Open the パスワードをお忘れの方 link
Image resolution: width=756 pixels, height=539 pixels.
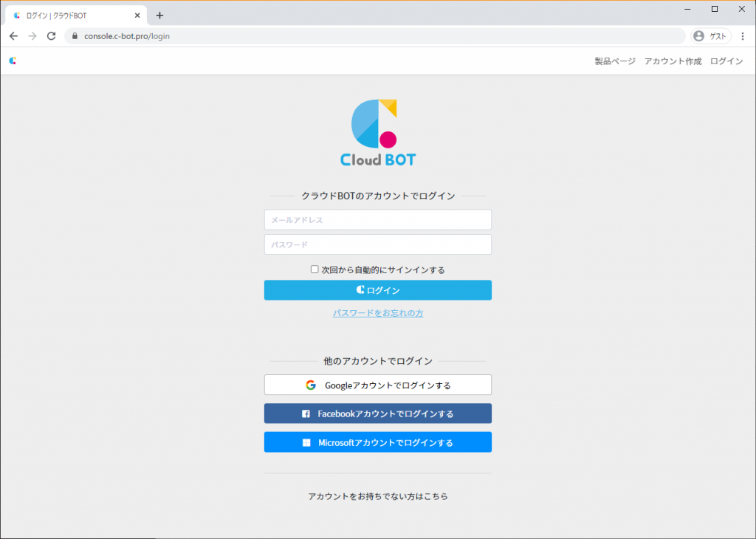[377, 313]
